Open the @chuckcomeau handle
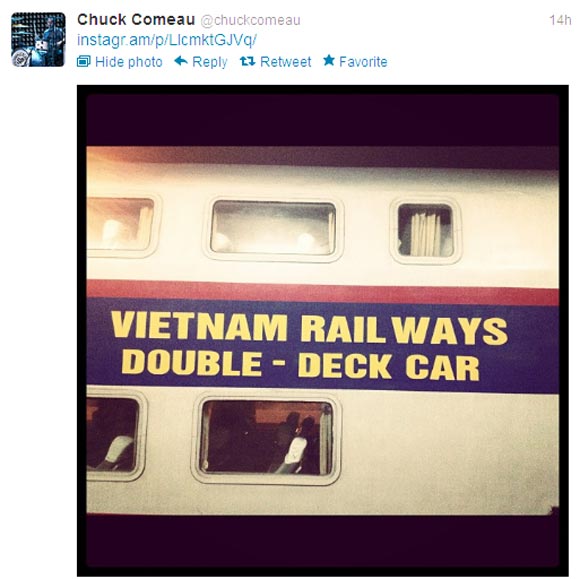This screenshot has height=579, width=580. (250, 20)
